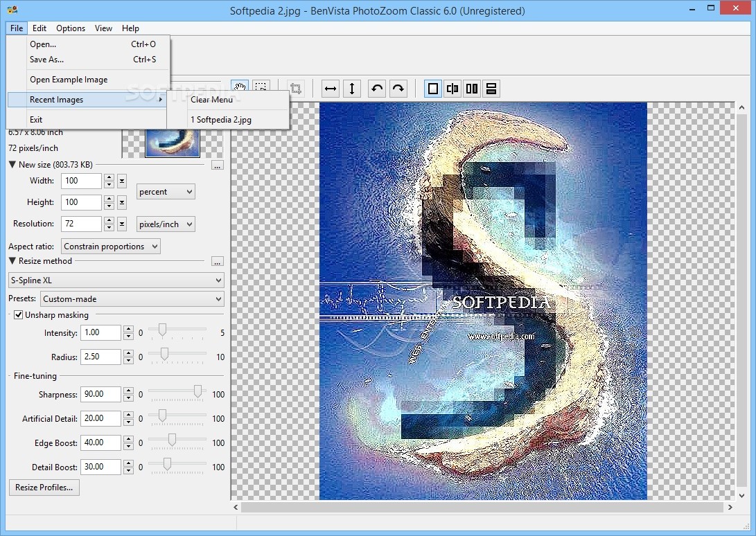Adjust the Sharpness slider
Image resolution: width=756 pixels, height=536 pixels.
[197, 392]
